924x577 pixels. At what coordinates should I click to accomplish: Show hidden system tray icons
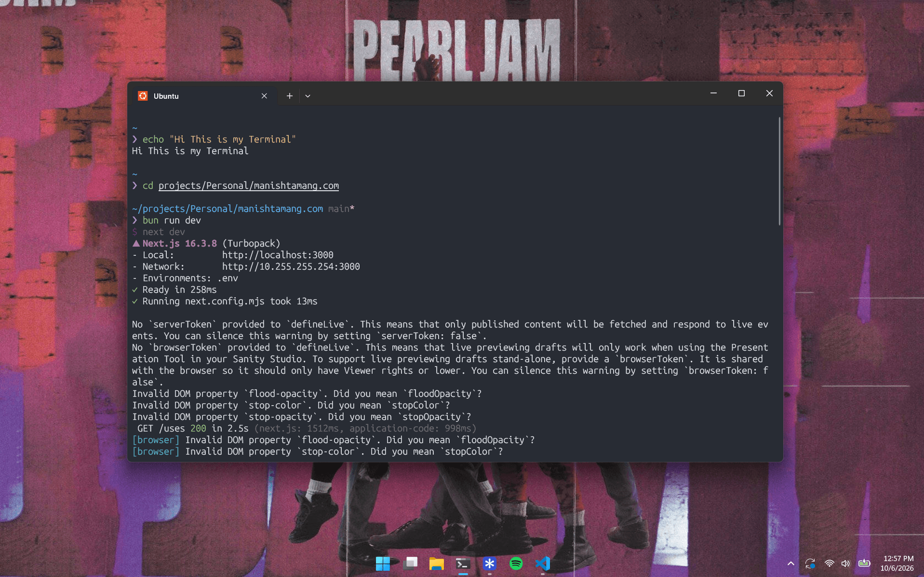[x=791, y=564]
